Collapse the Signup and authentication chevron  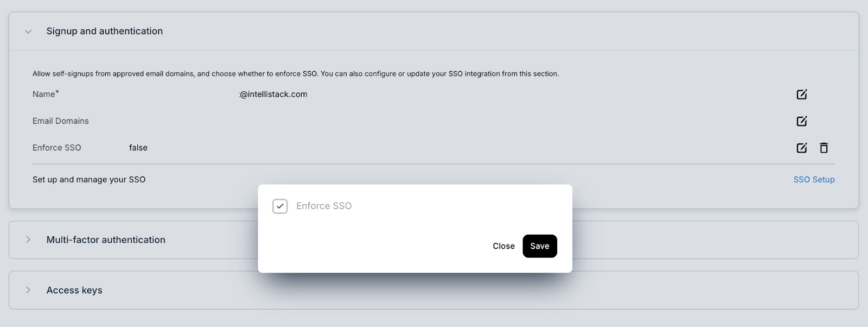point(28,32)
